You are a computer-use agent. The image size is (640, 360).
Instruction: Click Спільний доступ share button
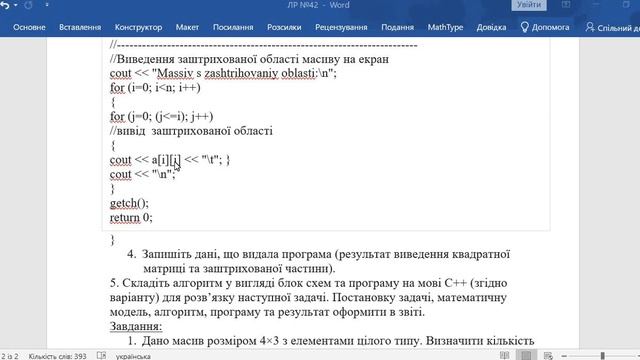pos(612,28)
